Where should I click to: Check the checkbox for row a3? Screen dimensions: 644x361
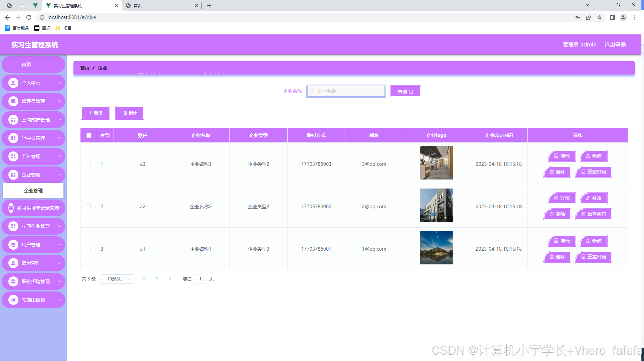pyautogui.click(x=88, y=164)
